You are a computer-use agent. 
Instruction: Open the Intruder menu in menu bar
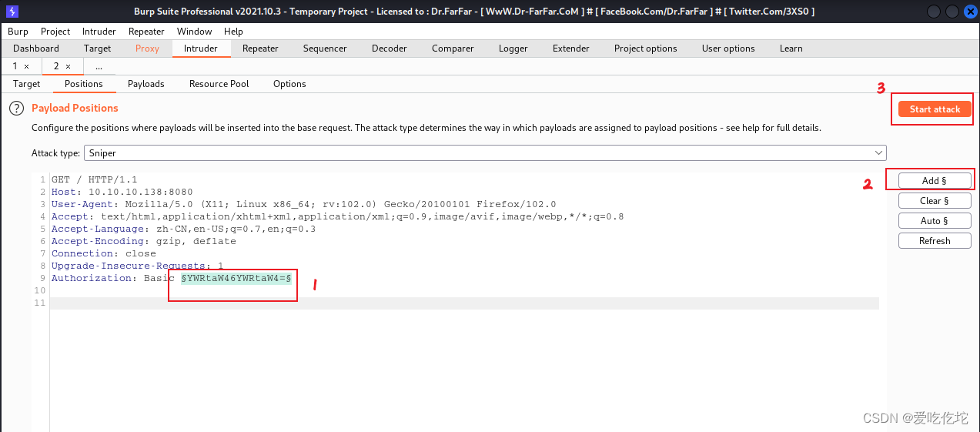click(x=99, y=32)
